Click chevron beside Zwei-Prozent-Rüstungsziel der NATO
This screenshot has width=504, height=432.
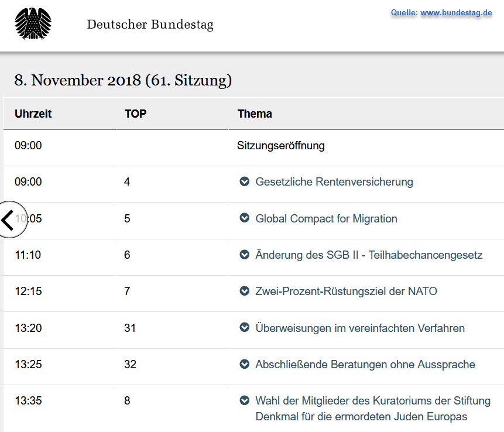[x=245, y=292]
